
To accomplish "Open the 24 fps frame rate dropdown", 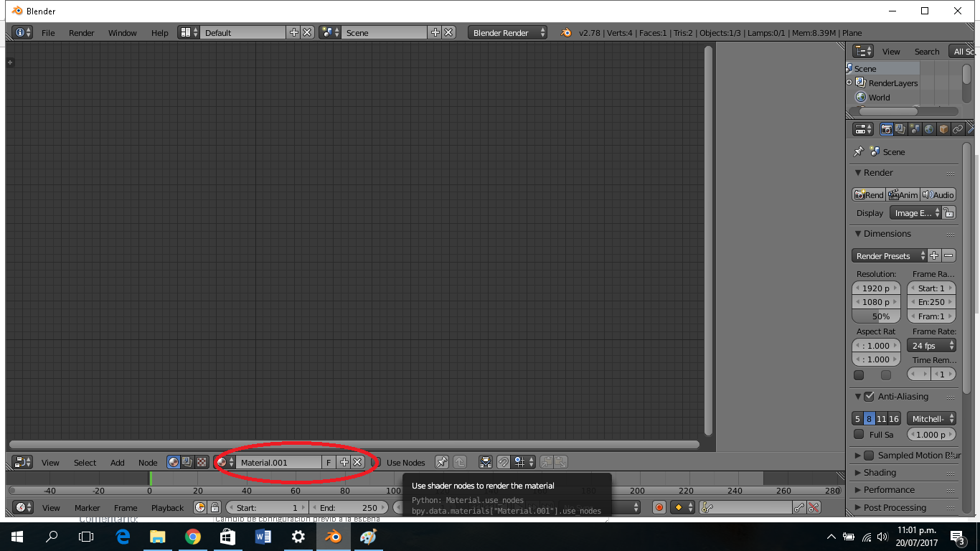I will [931, 346].
